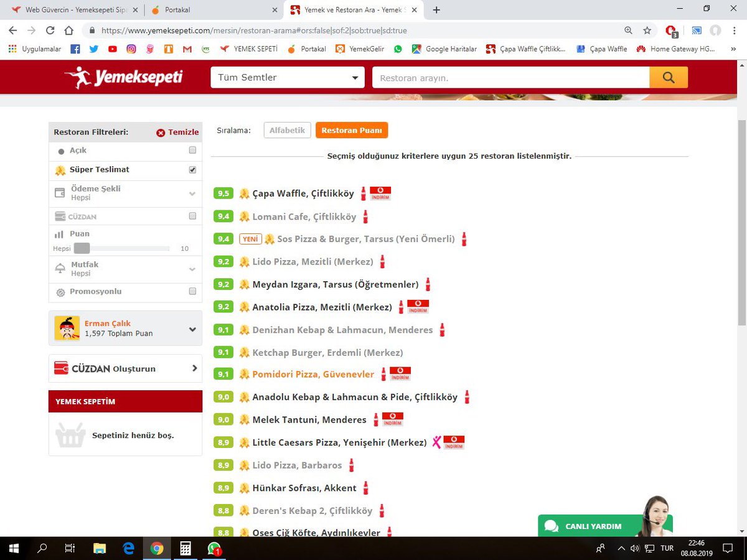Open the Twitter bookmark icon
747x560 pixels.
(x=93, y=49)
